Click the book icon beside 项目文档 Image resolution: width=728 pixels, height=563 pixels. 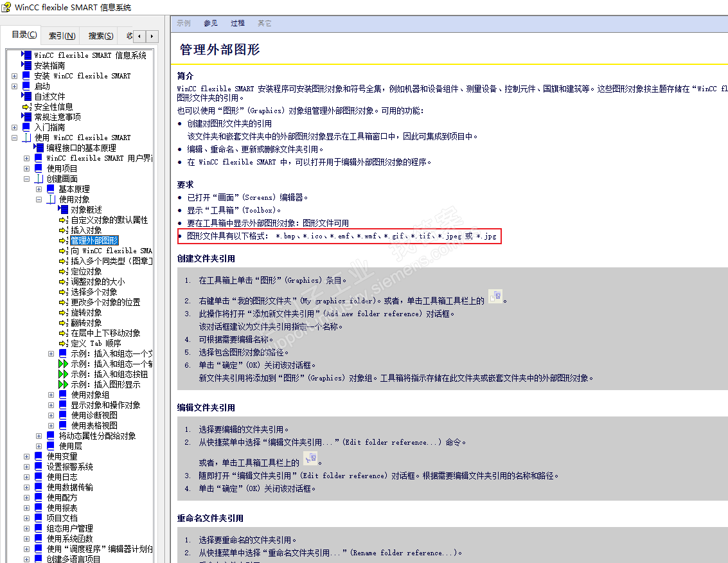(39, 518)
